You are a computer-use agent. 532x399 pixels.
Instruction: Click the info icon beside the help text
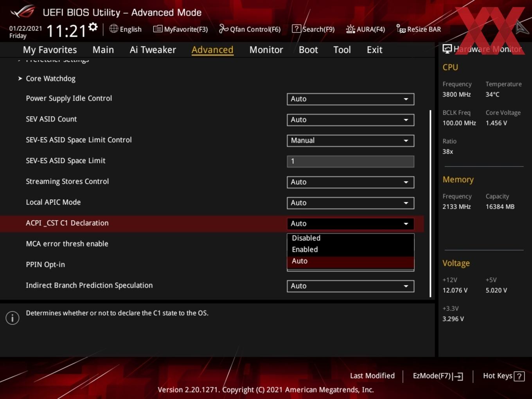pos(13,318)
